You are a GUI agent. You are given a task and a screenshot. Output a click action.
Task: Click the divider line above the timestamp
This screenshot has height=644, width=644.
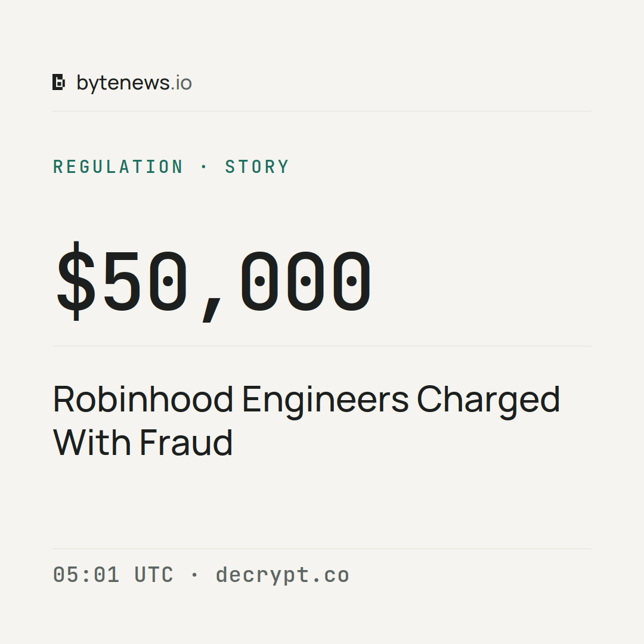322,549
